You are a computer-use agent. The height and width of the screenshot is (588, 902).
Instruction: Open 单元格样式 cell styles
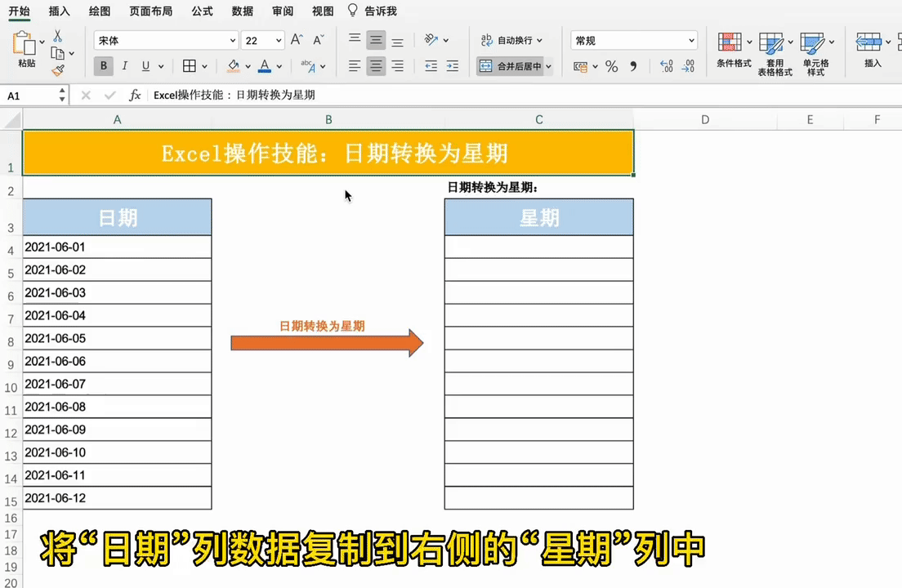[x=815, y=54]
